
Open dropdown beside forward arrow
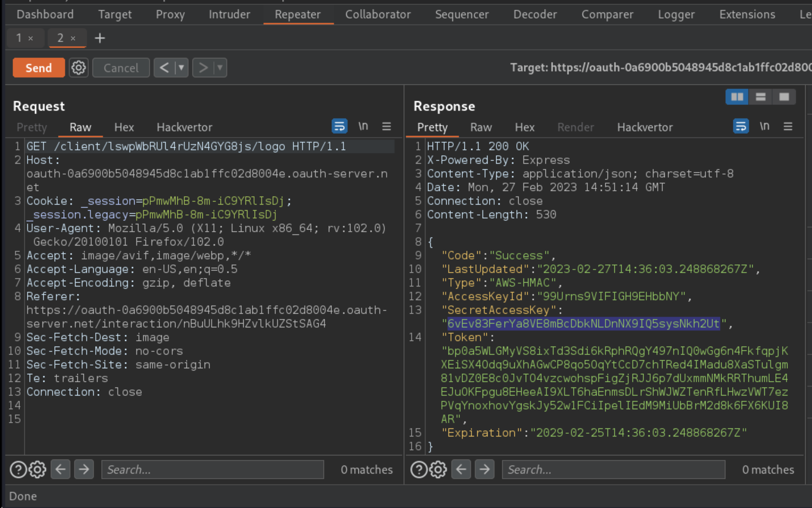tap(220, 68)
